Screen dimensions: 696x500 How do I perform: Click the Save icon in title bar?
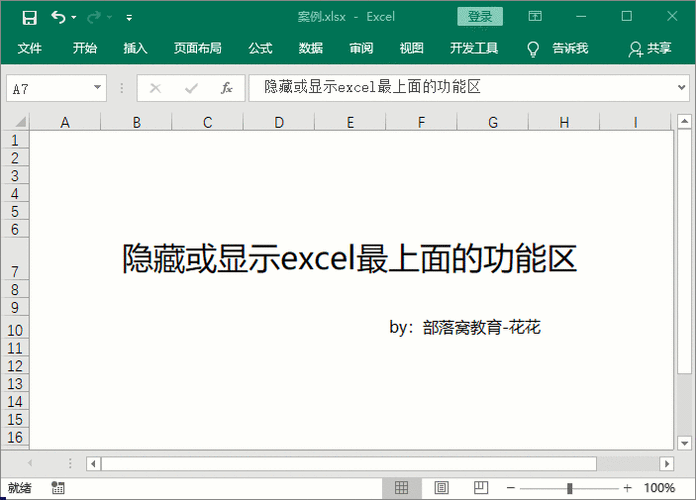(29, 18)
